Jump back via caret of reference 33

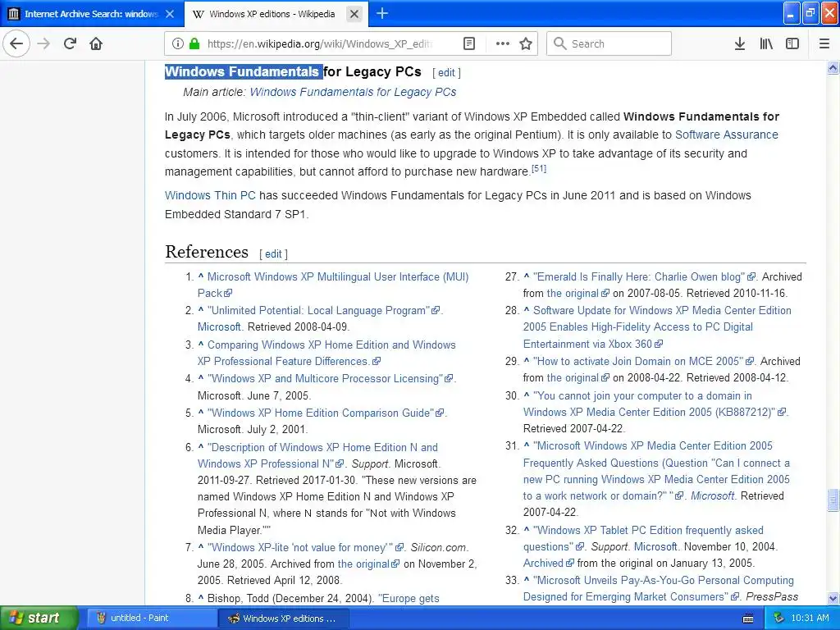527,580
